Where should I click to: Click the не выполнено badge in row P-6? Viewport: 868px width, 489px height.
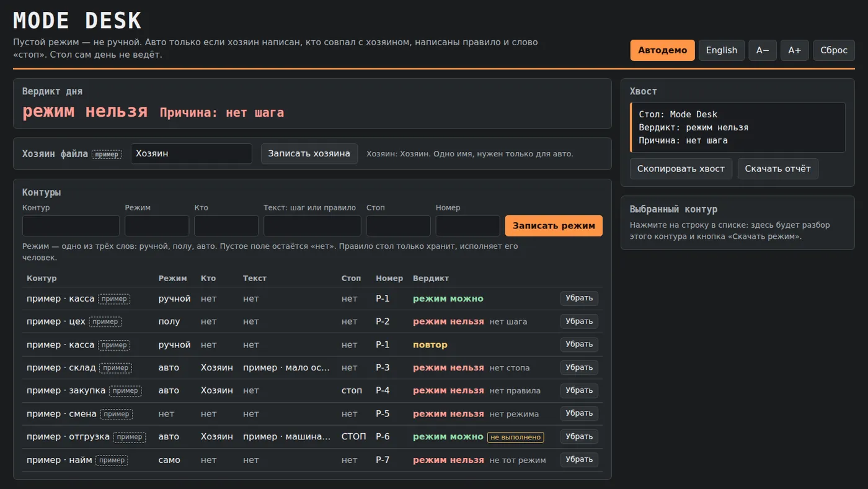[x=516, y=437]
